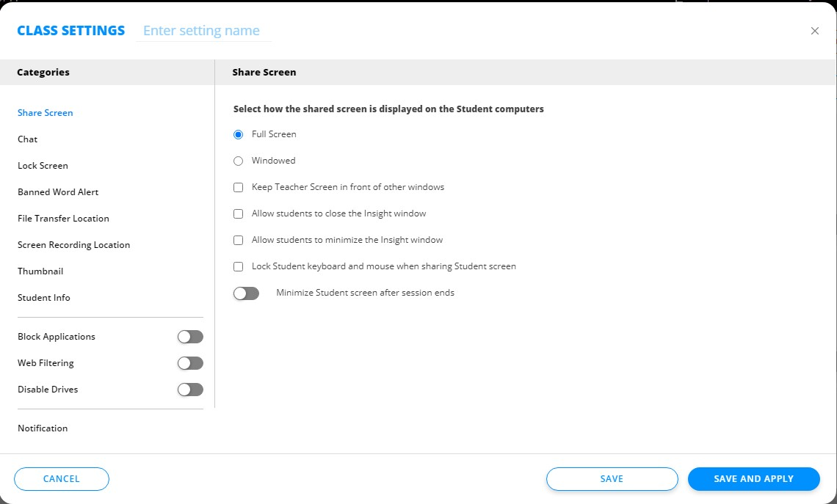The height and width of the screenshot is (504, 837).
Task: Close the Class Settings dialog with X
Action: pos(814,31)
